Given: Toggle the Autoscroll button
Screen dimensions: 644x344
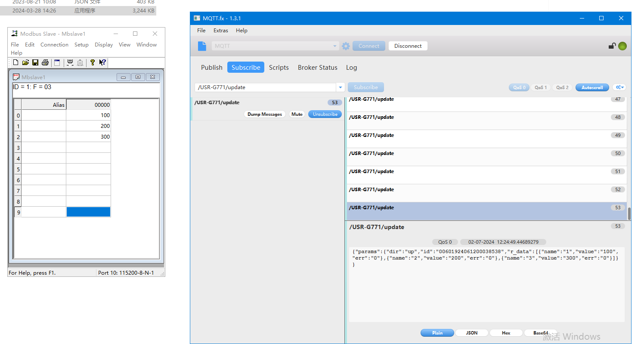Looking at the screenshot, I should [592, 87].
